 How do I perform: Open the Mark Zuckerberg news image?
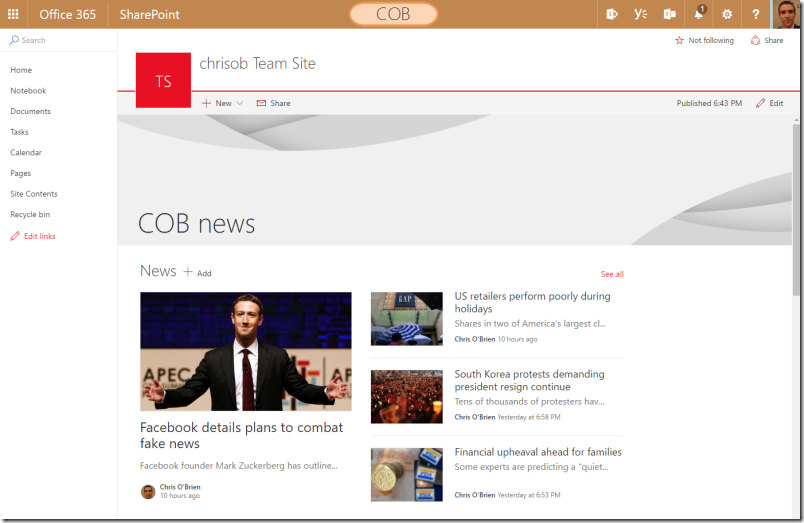point(246,351)
